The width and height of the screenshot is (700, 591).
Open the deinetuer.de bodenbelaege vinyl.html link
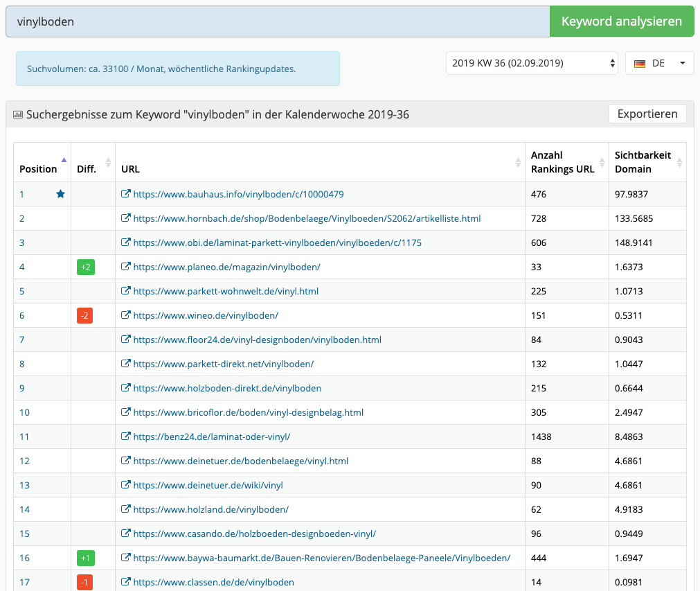[241, 461]
